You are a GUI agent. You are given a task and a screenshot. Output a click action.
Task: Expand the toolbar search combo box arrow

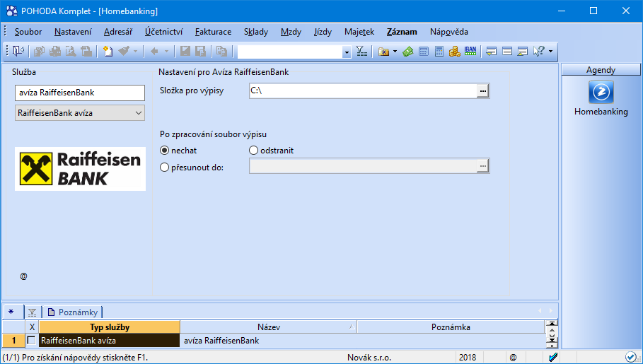(347, 52)
